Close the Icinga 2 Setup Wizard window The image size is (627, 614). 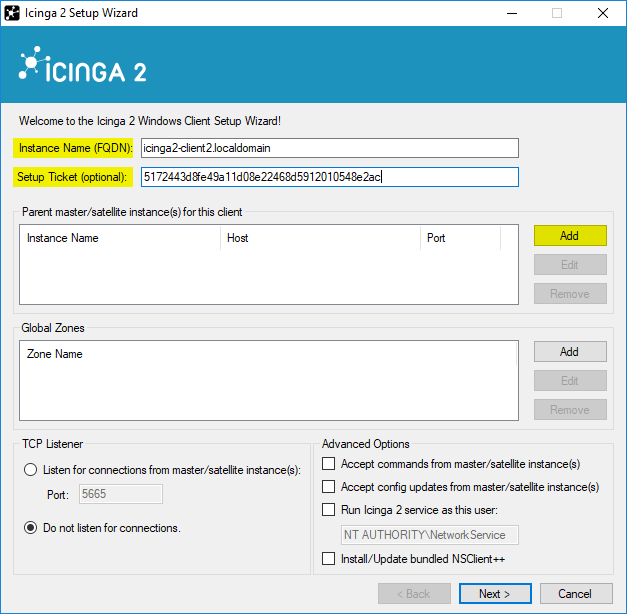click(x=603, y=13)
